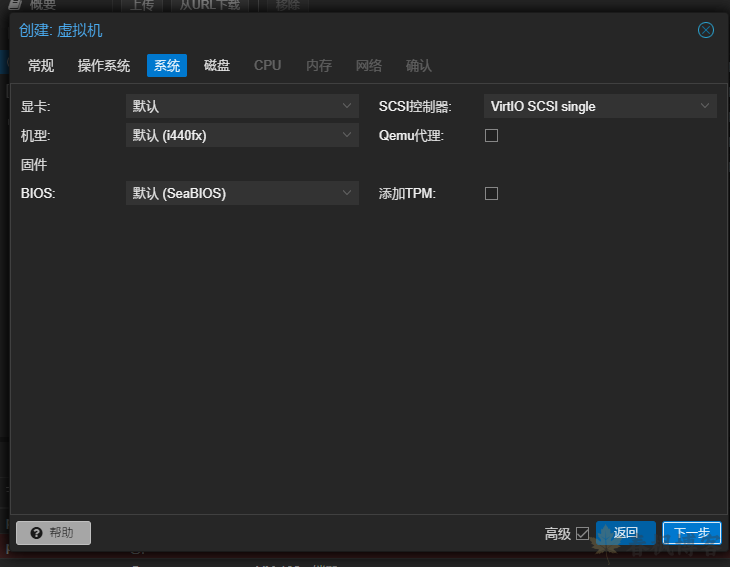Tick the 添加TPM checkbox

[x=491, y=194]
